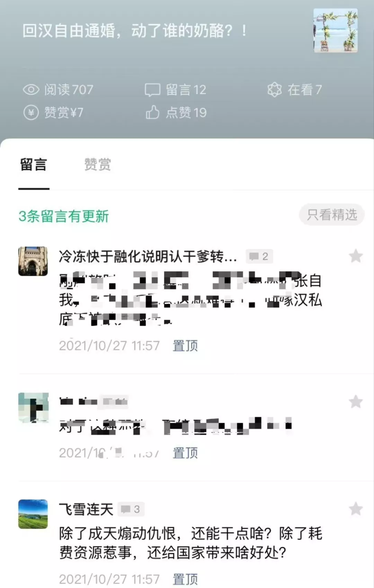Open the 3条留言有更新 notice
Viewport: 374px width, 588px height.
point(64,216)
